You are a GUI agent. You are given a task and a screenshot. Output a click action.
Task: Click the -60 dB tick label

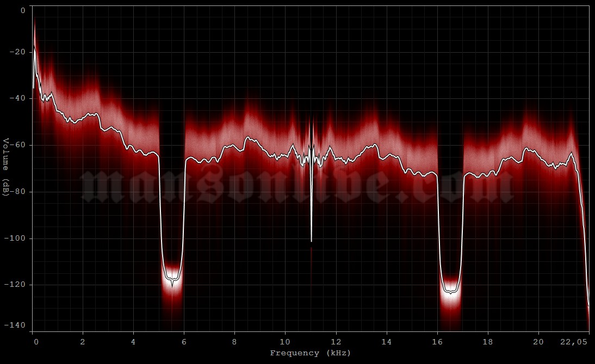(x=17, y=143)
